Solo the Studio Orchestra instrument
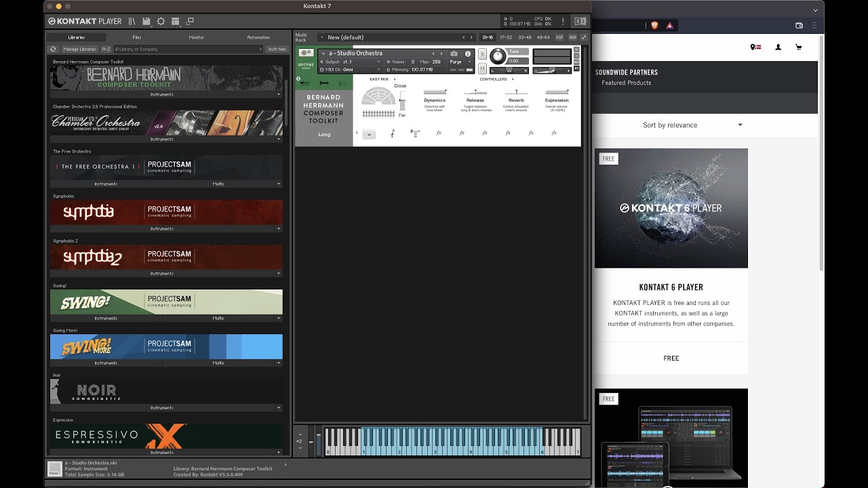Image resolution: width=868 pixels, height=488 pixels. click(x=483, y=54)
